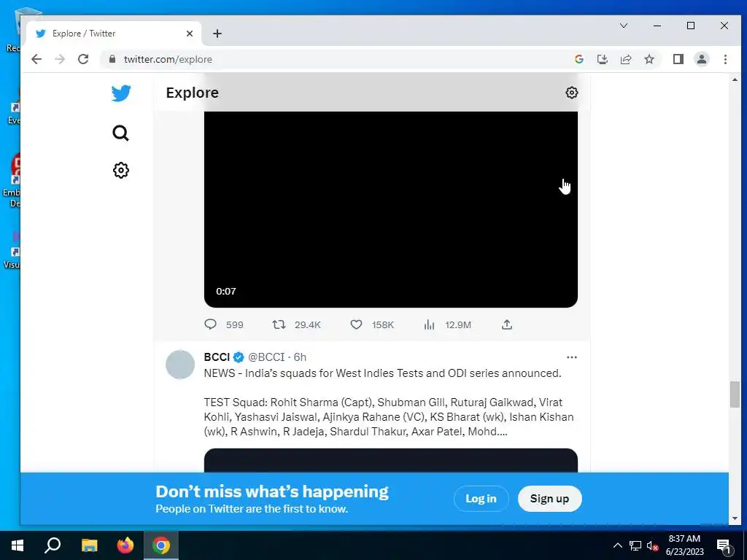Click the Log in button
This screenshot has width=747, height=560.
coord(481,499)
